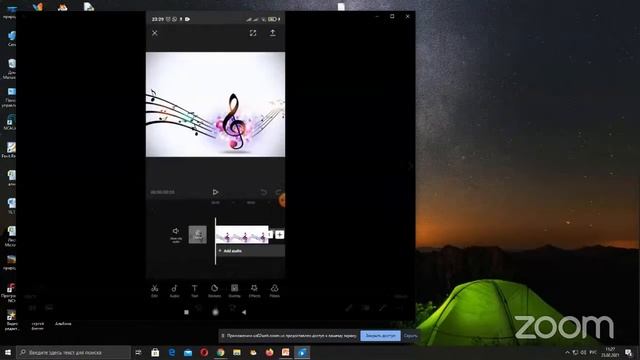Launch Edge browser from taskbar
This screenshot has height=360, width=640.
click(x=172, y=352)
